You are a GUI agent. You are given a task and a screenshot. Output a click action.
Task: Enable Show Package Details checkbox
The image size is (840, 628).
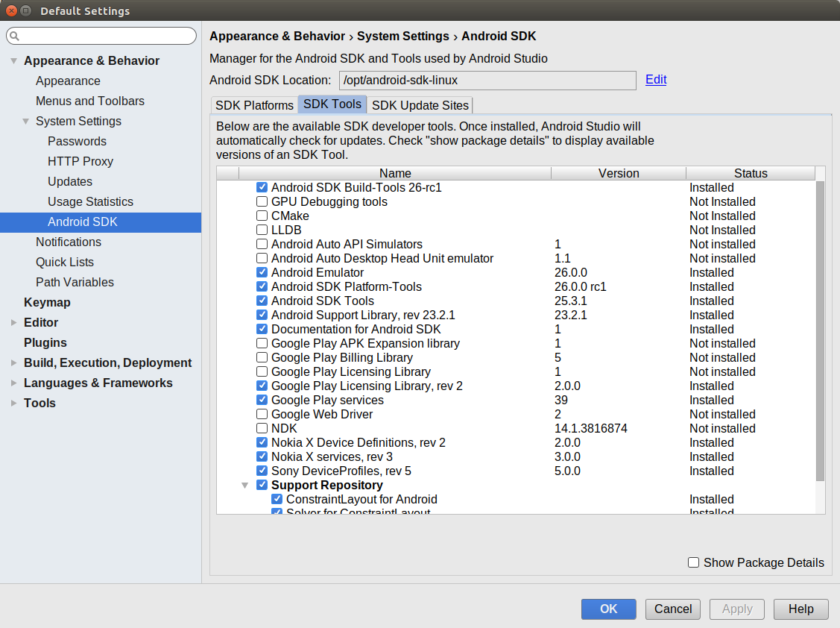693,562
